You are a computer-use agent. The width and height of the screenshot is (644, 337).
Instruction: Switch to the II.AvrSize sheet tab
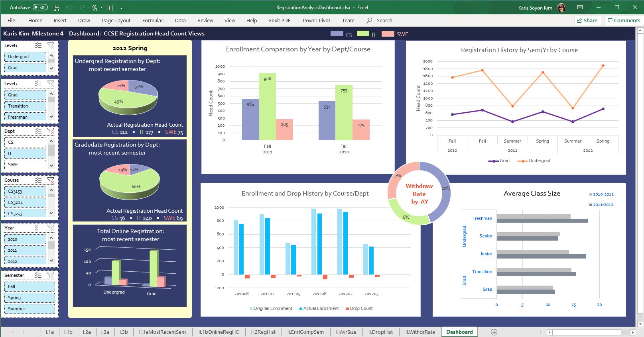pyautogui.click(x=346, y=332)
